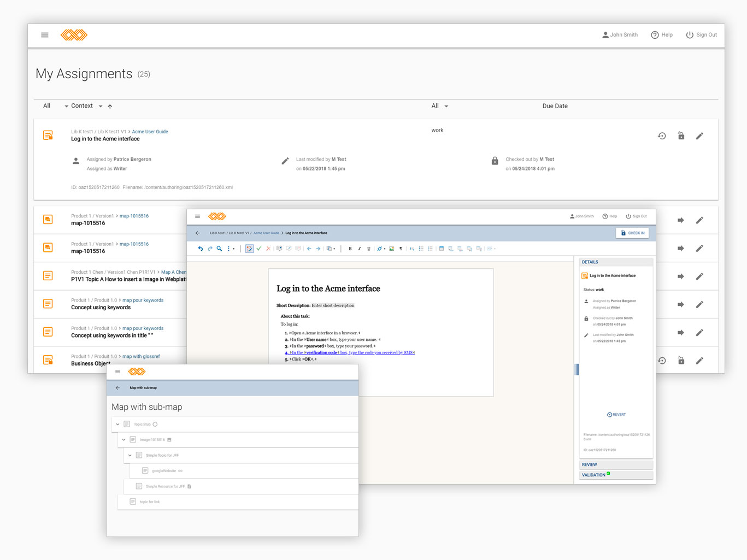Open hamburger menu in the editor window
The image size is (747, 560).
pos(198,216)
